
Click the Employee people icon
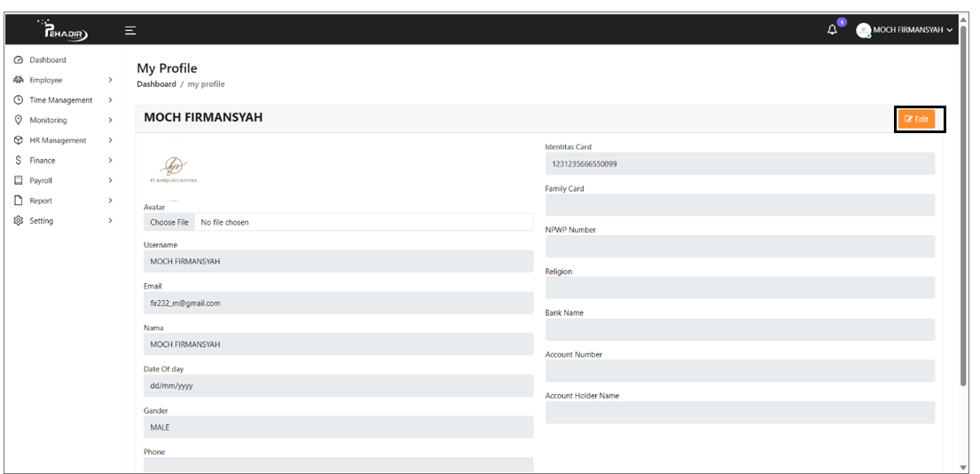tap(18, 80)
